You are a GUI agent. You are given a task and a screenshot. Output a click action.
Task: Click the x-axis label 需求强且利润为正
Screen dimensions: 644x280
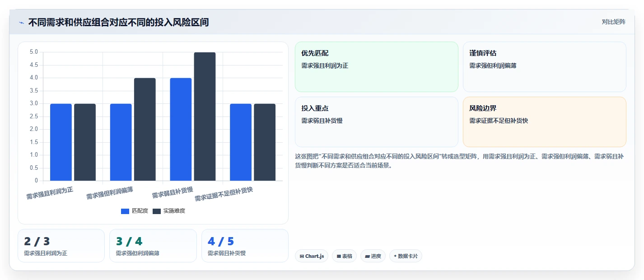50,193
